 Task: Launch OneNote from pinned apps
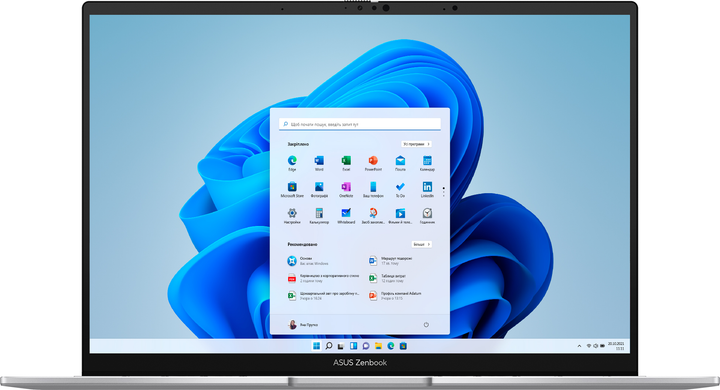(x=346, y=189)
